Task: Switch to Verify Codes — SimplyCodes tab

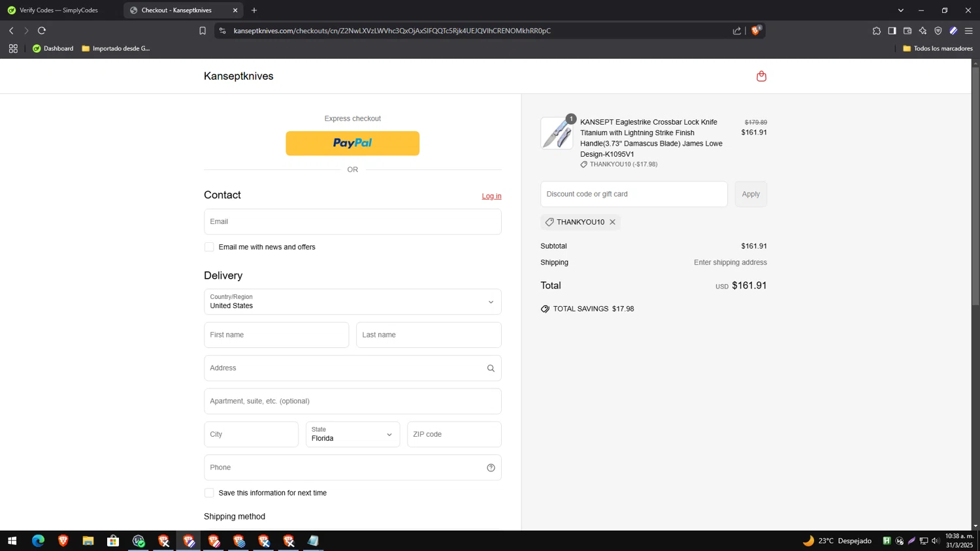Action: click(x=59, y=10)
